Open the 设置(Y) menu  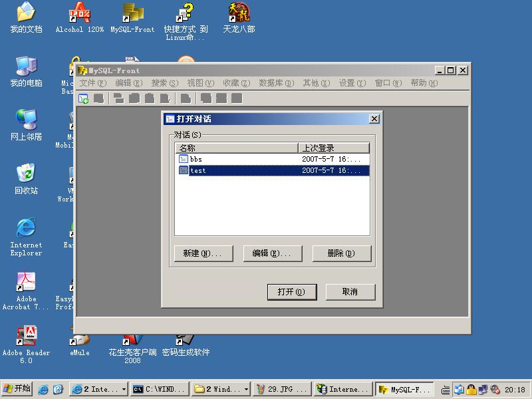(x=352, y=82)
